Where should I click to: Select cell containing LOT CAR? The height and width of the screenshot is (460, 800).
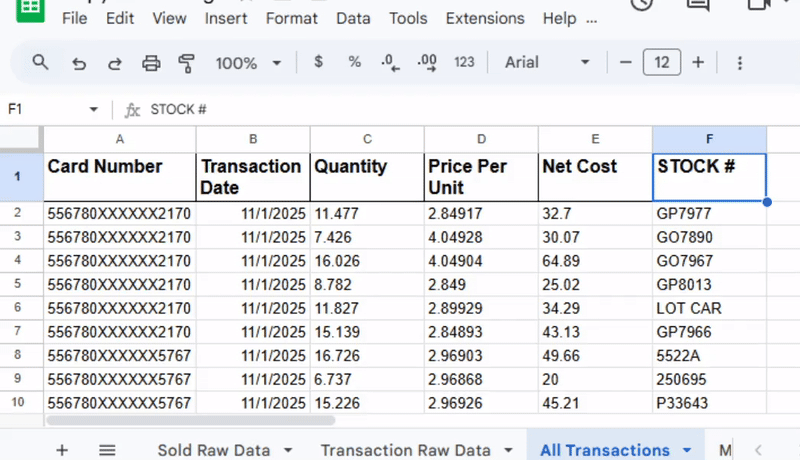(x=708, y=308)
